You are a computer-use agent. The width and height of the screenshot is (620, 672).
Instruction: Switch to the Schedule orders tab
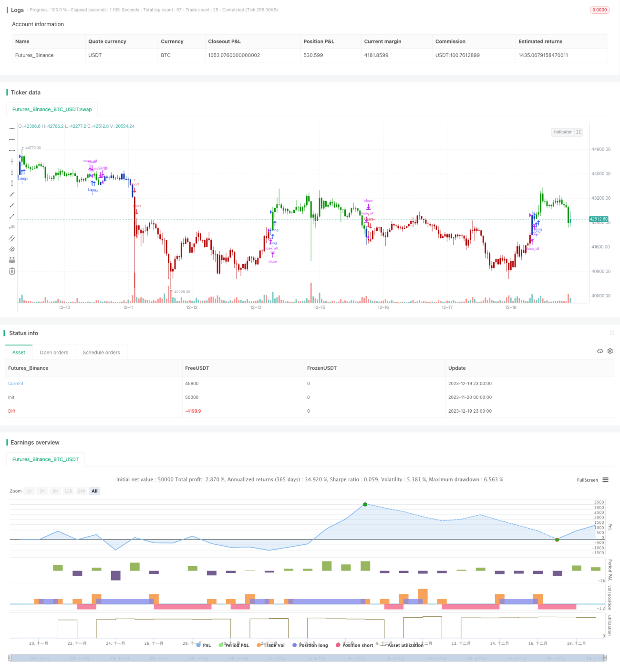click(x=101, y=353)
